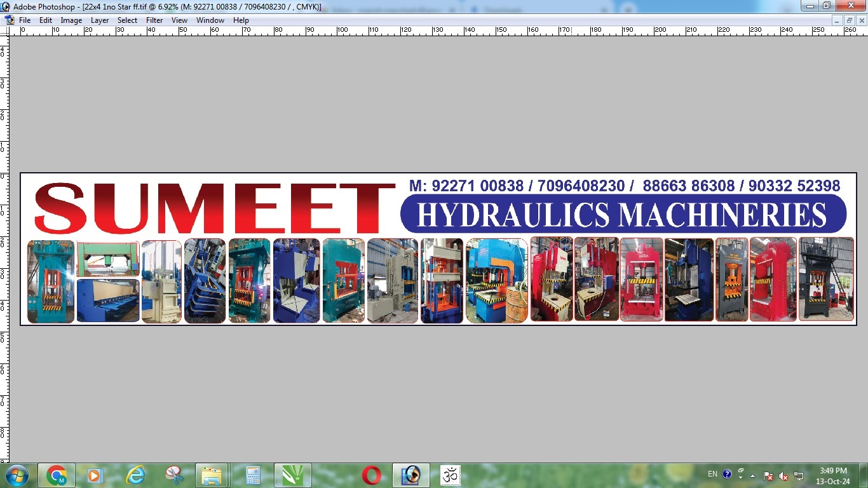Switch to CorelDRAW in the taskbar
Image resolution: width=868 pixels, height=488 pixels.
[x=293, y=475]
